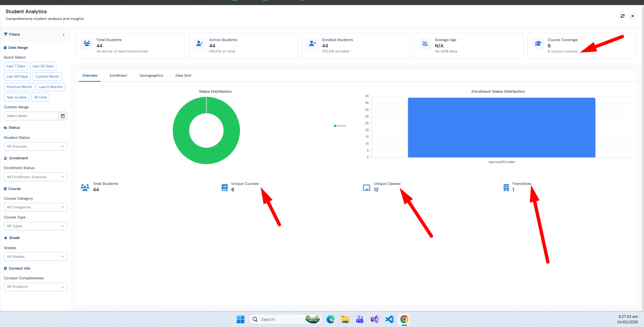Open the Course Type dropdown
The image size is (644, 327).
(x=36, y=226)
